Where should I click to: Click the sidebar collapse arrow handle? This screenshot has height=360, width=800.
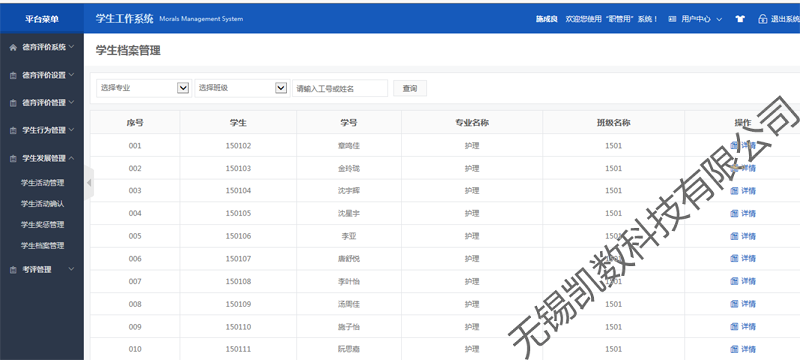pyautogui.click(x=89, y=183)
